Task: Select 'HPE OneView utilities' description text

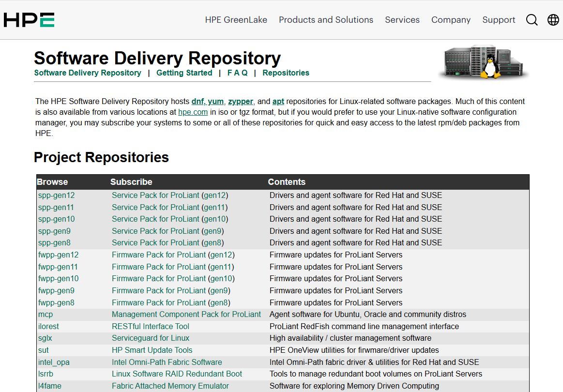Action: point(354,350)
